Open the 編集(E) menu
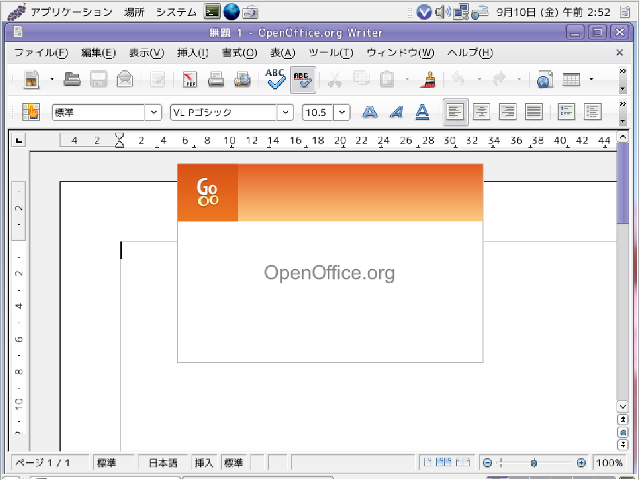Viewport: 640px width, 480px height. [x=98, y=53]
